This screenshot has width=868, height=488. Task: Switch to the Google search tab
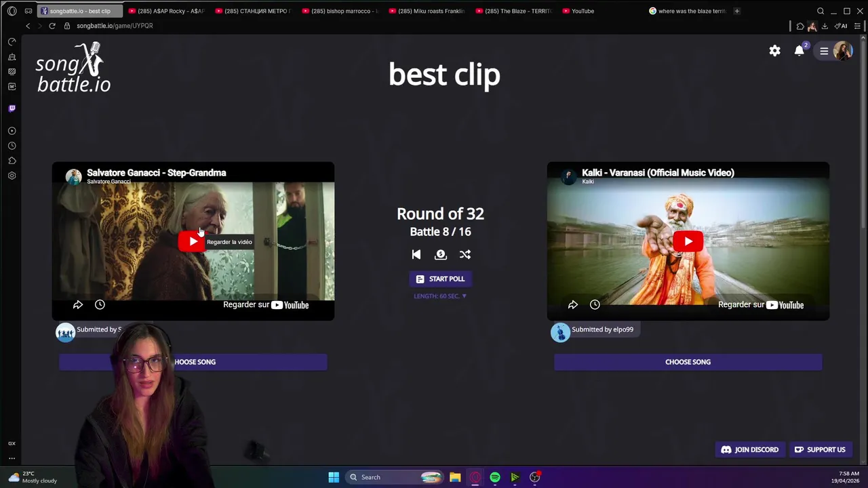[688, 11]
